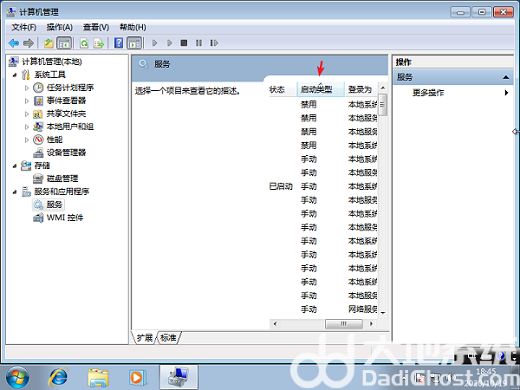Screen dimensions: 520x390
Task: Click the horizontal scrollbar thumb in services list
Action: (344, 323)
